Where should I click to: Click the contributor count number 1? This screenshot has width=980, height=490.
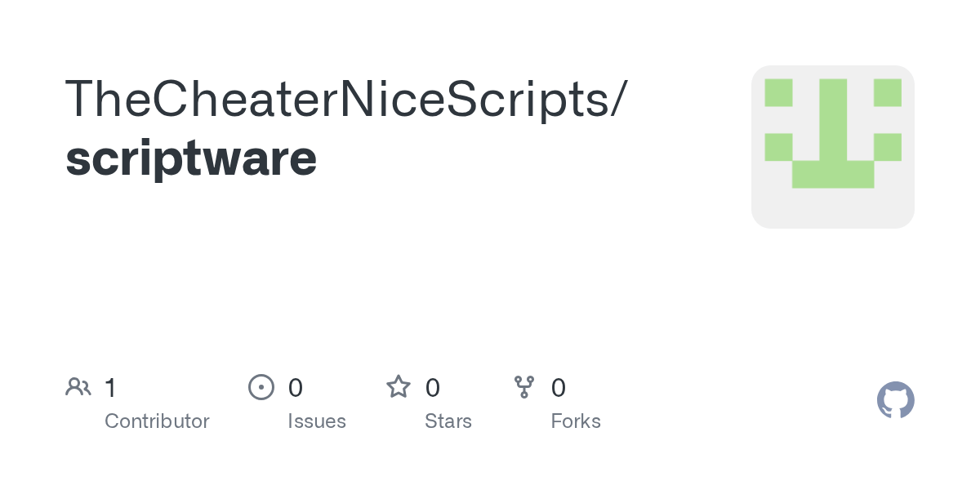coord(110,388)
